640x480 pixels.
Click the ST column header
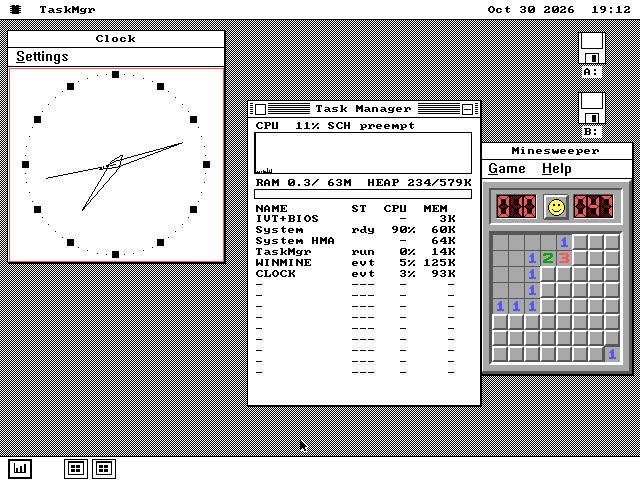coord(359,208)
